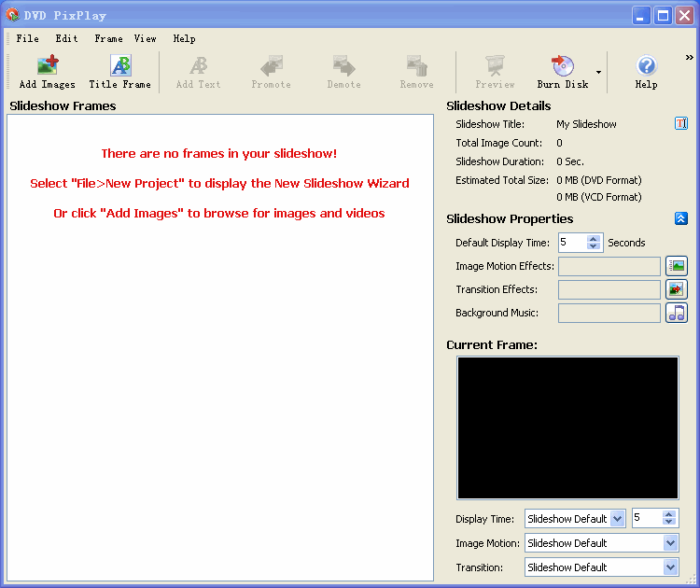Insert a Title Frame from the toolbar
The height and width of the screenshot is (588, 700).
pyautogui.click(x=119, y=67)
